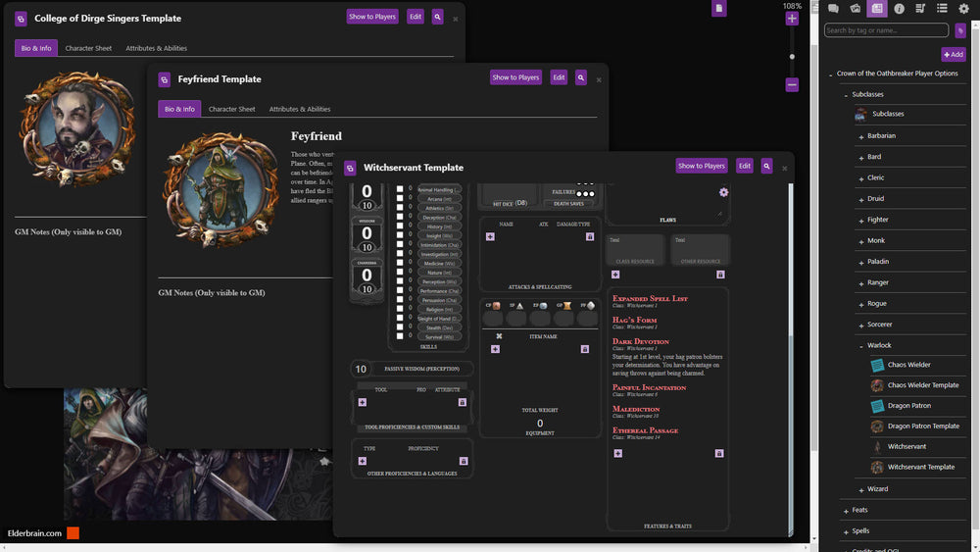Screen dimensions: 980x552
Task: Add a new row under Features & Traits
Action: pos(617,453)
